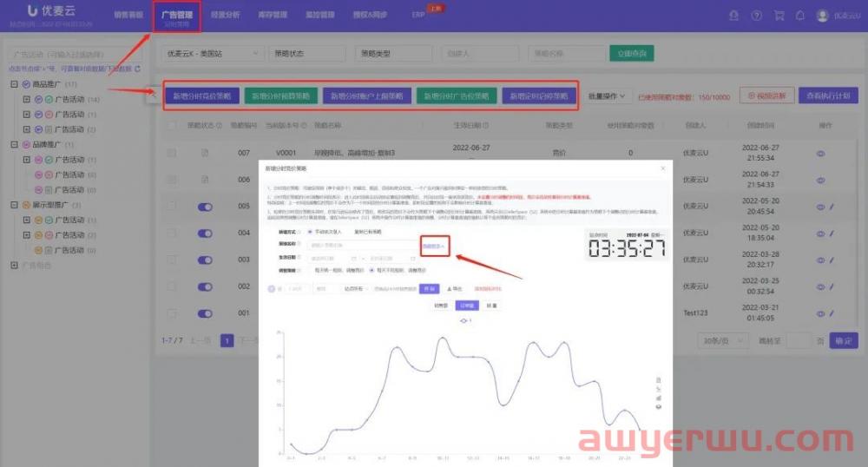Collapse the 品牌推广 tree node
Screen dimensions: 868x467
tap(15, 144)
